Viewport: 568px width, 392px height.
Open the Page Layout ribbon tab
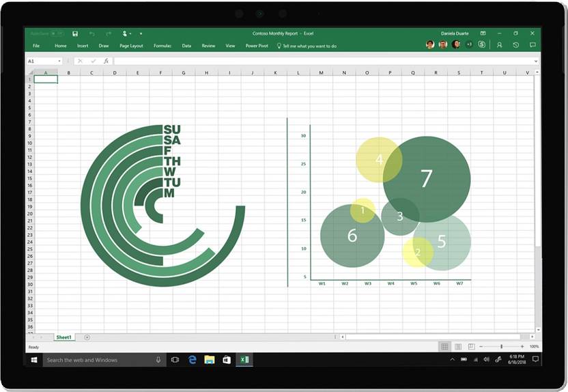[x=131, y=46]
